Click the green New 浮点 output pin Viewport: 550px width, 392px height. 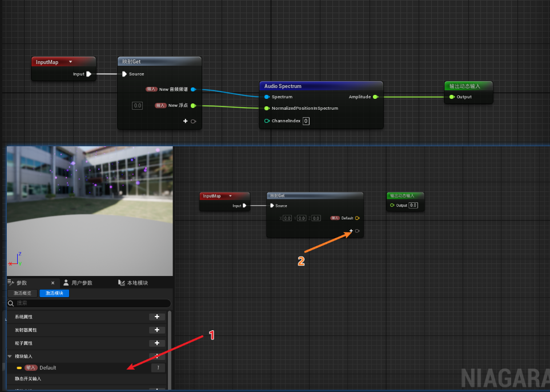coord(193,106)
